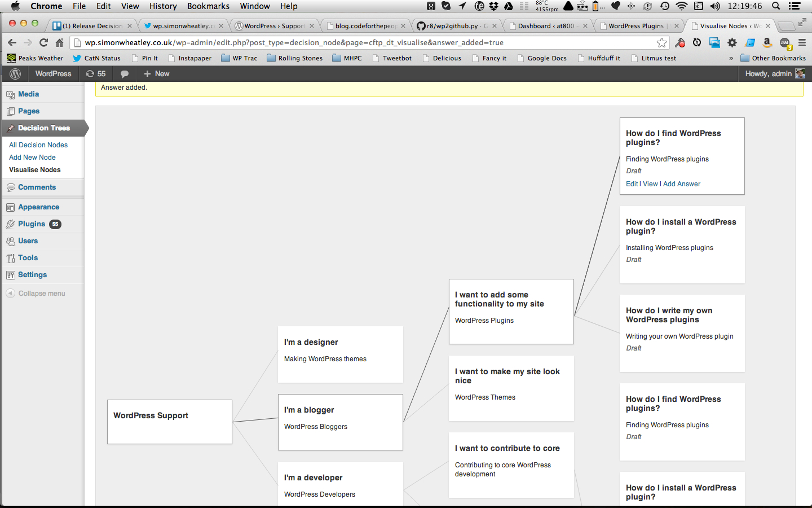Select the I'm a designer node
The height and width of the screenshot is (508, 812).
tap(341, 354)
